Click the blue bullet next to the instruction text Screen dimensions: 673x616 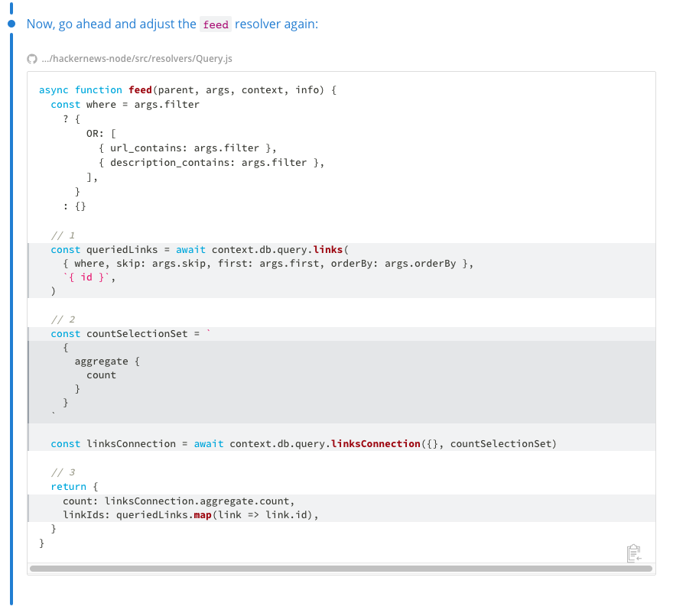pos(11,24)
